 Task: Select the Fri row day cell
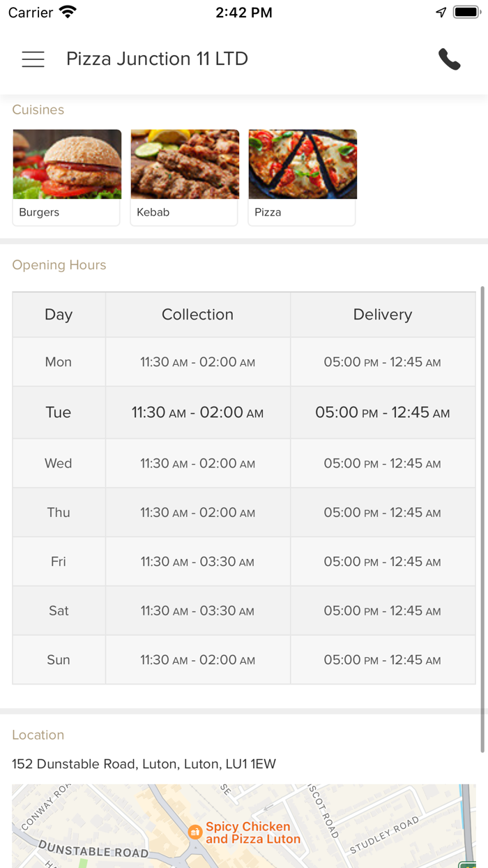pos(59,562)
